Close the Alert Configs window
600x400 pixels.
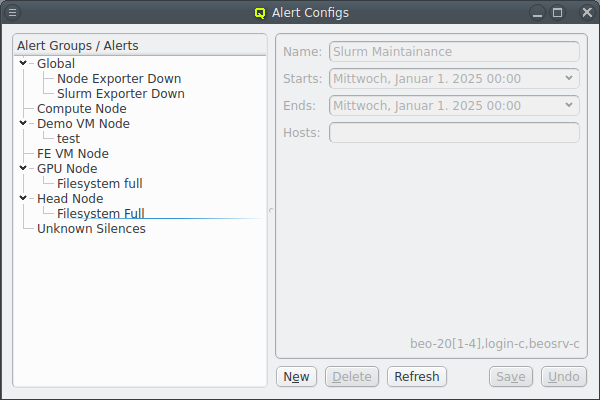click(x=587, y=13)
